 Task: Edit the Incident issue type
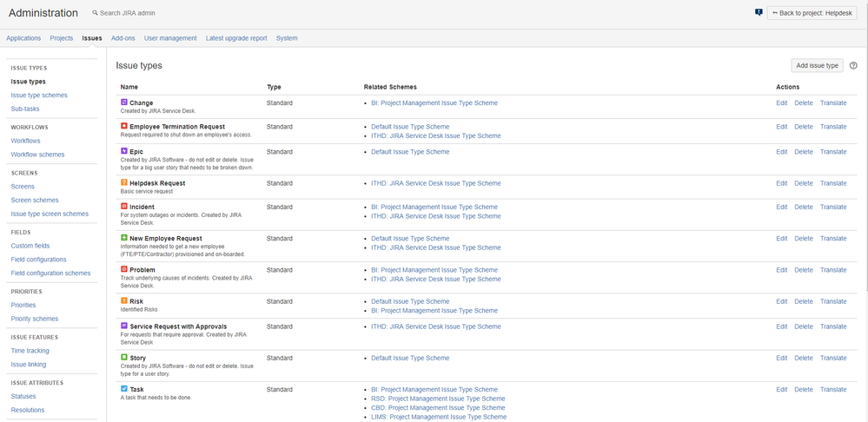click(782, 207)
